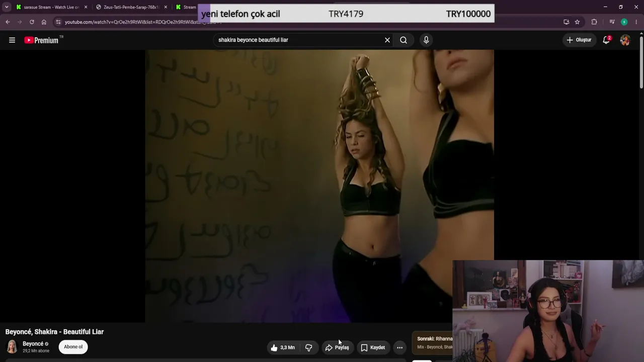Open the YouTube notifications bell

point(606,40)
